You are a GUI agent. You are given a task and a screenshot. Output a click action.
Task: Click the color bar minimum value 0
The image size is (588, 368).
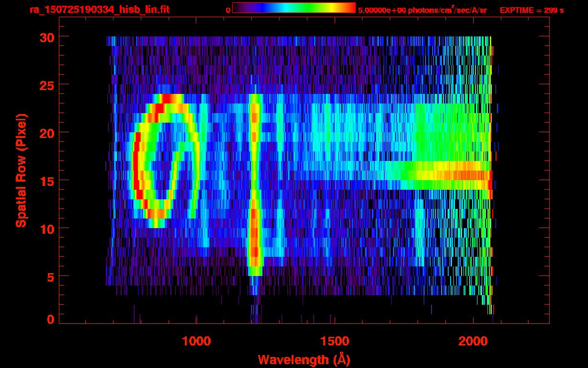(228, 10)
